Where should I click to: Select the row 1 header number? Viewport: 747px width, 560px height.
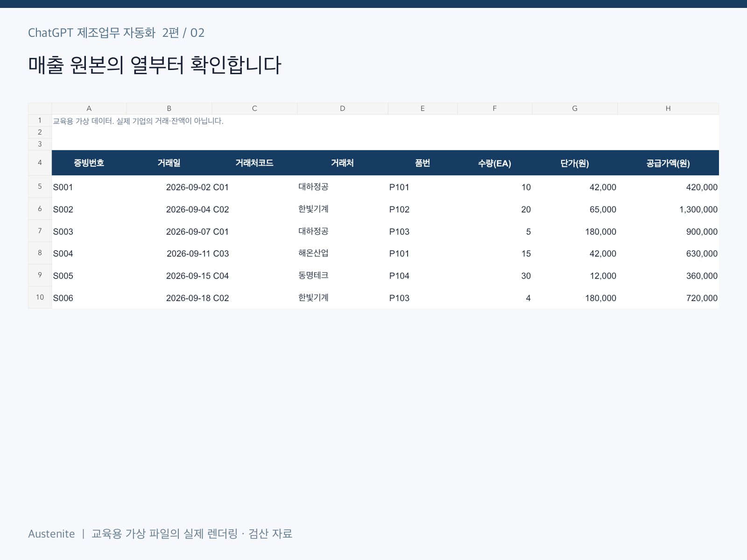pyautogui.click(x=40, y=120)
